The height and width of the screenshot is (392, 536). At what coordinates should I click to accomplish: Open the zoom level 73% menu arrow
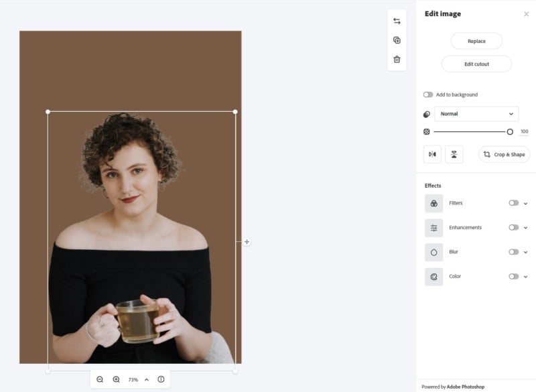click(147, 380)
